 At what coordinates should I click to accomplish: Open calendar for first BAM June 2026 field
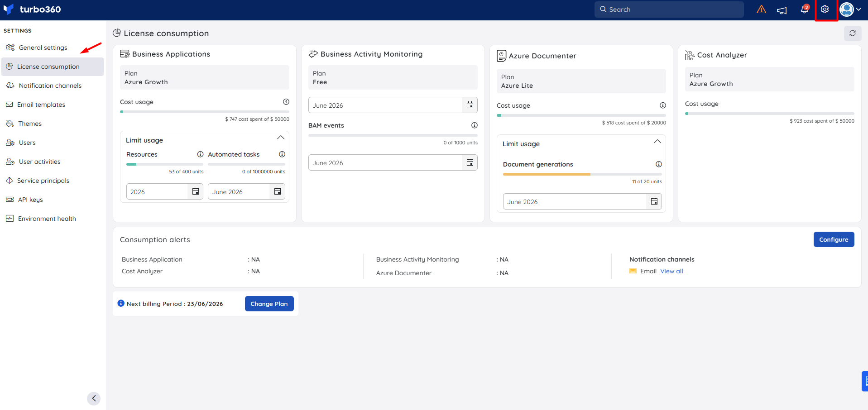[x=470, y=105]
